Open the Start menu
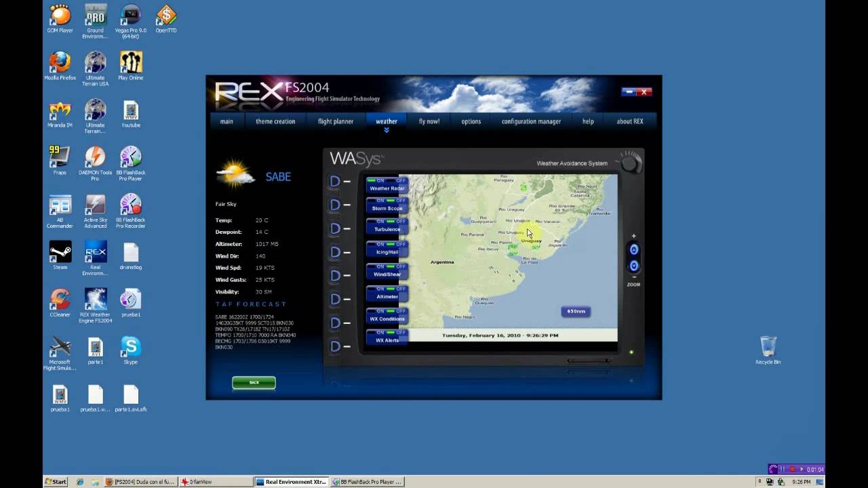 (x=56, y=482)
